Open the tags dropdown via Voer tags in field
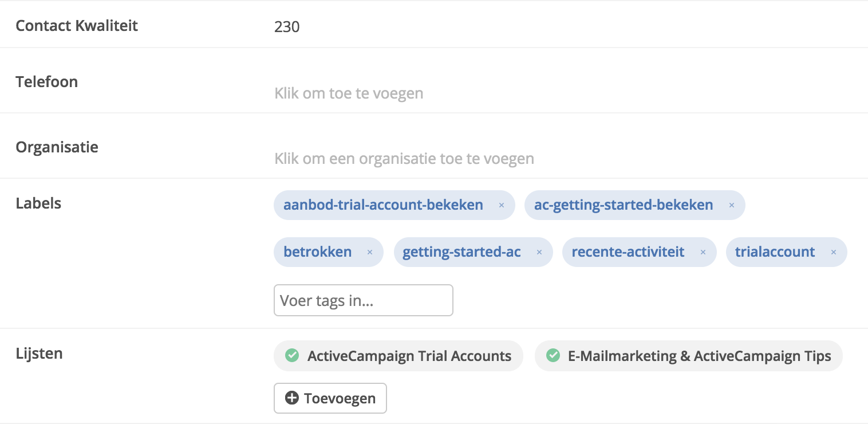Viewport: 868px width, 424px height. coord(363,300)
